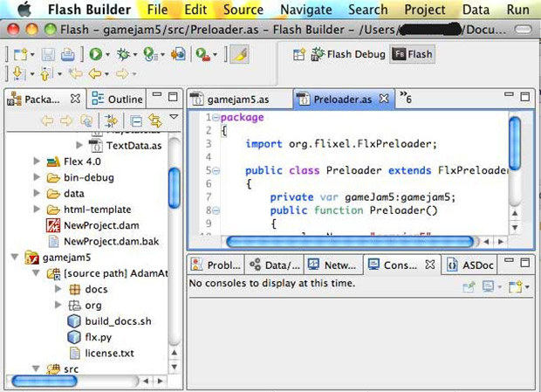Viewport: 541px width, 392px height.
Task: Select build_docs.sh file
Action: (109, 321)
